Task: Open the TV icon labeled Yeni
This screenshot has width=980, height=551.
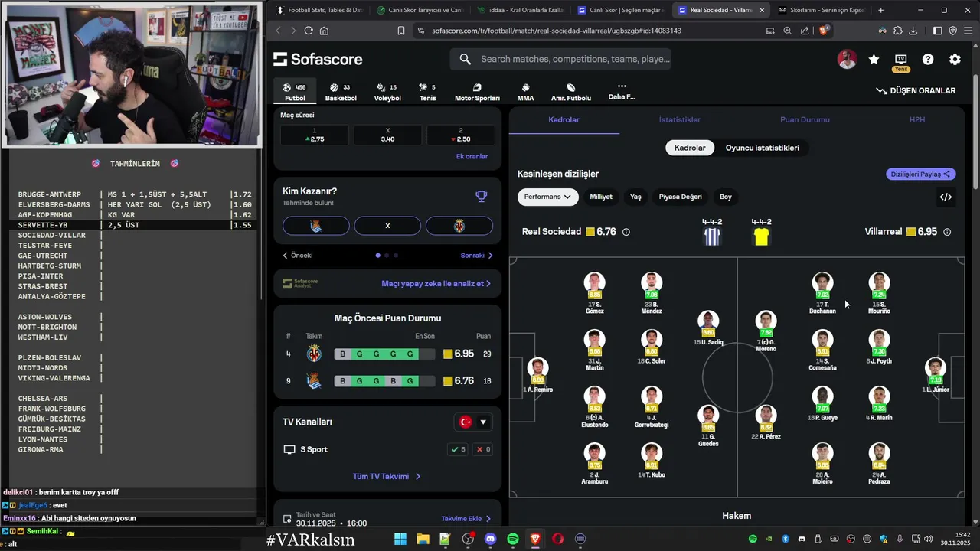Action: point(901,61)
